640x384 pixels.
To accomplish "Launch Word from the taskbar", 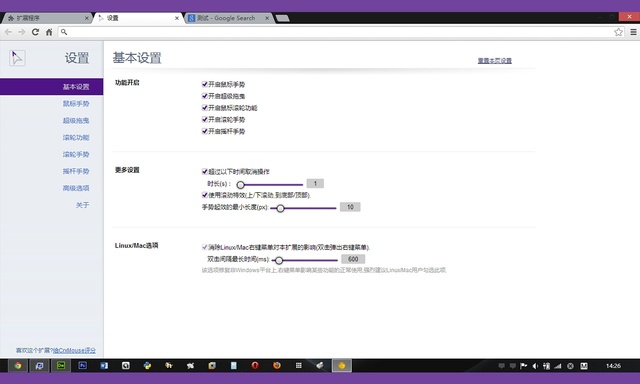I will (104, 366).
